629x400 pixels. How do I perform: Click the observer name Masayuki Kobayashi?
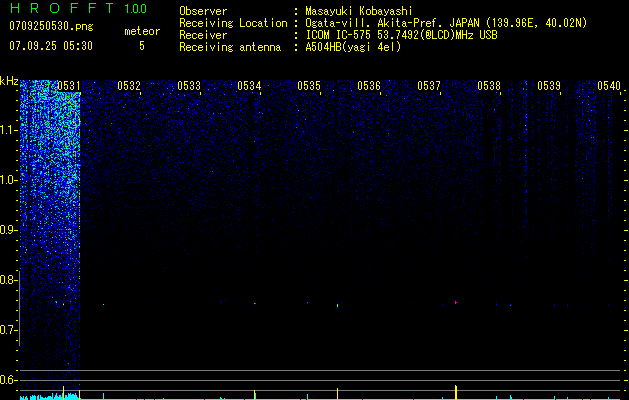click(x=359, y=12)
